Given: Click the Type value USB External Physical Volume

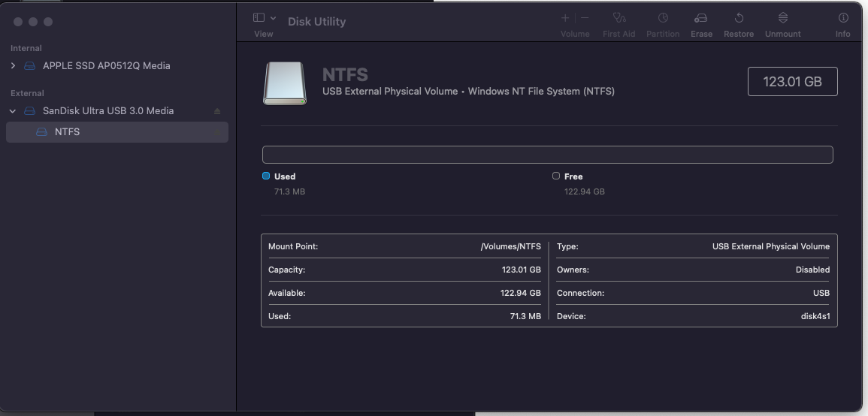Looking at the screenshot, I should pos(770,247).
